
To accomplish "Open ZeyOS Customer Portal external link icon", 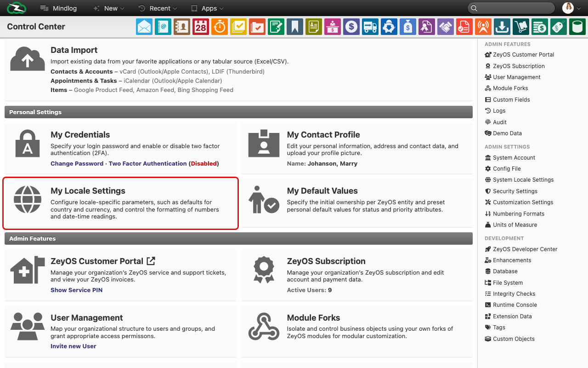I will 151,261.
